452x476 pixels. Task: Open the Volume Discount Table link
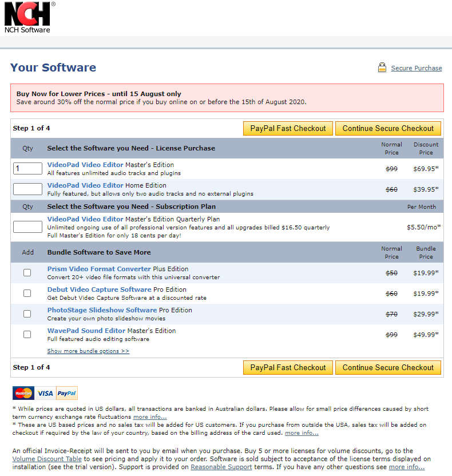47,459
